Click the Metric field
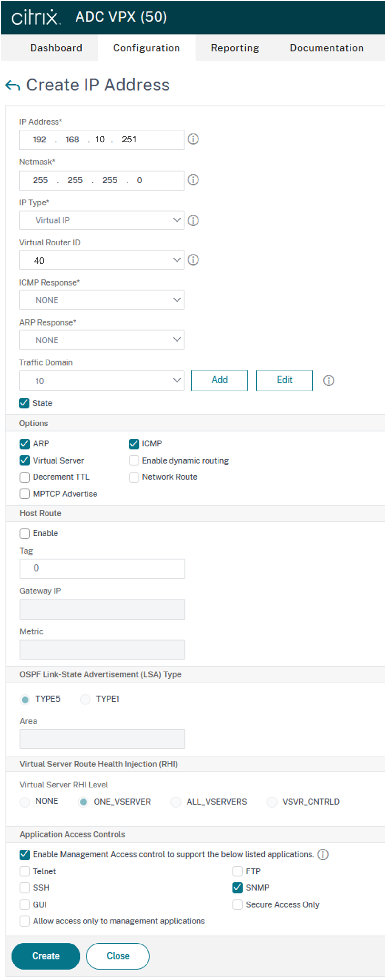 (102, 649)
